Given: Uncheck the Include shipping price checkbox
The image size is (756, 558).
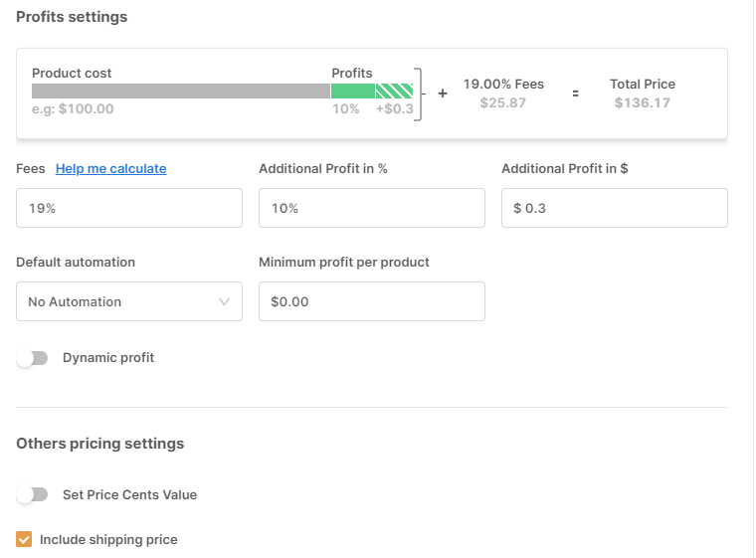Looking at the screenshot, I should pyautogui.click(x=24, y=540).
